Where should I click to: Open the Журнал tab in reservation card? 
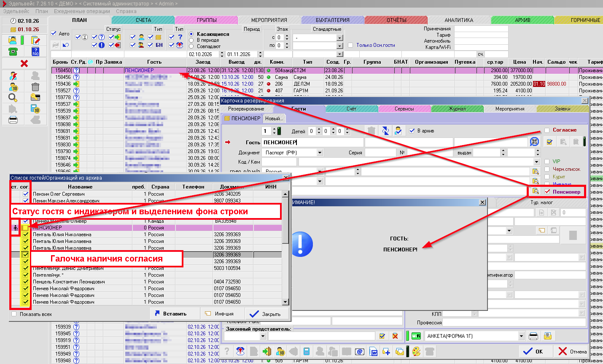458,109
